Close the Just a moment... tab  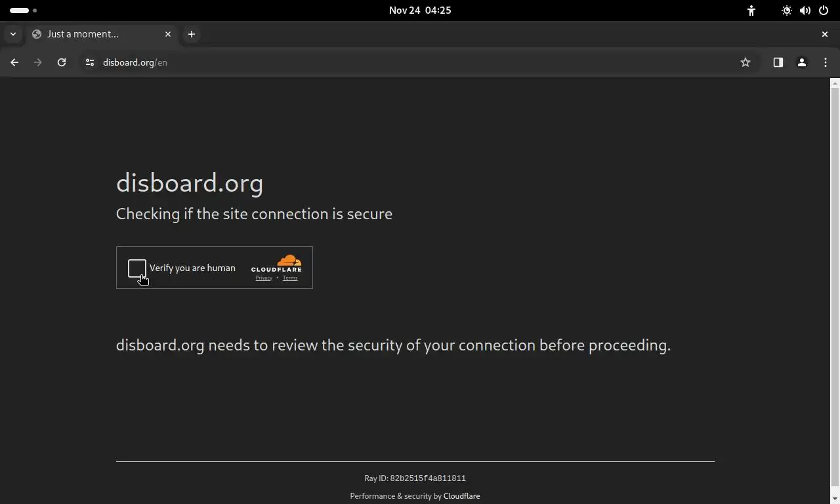[x=168, y=34]
